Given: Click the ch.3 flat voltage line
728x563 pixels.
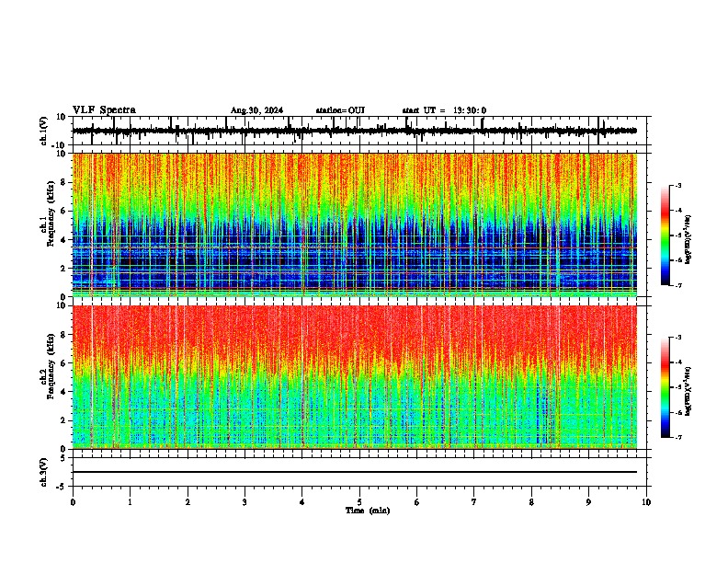Looking at the screenshot, I should click(x=355, y=472).
